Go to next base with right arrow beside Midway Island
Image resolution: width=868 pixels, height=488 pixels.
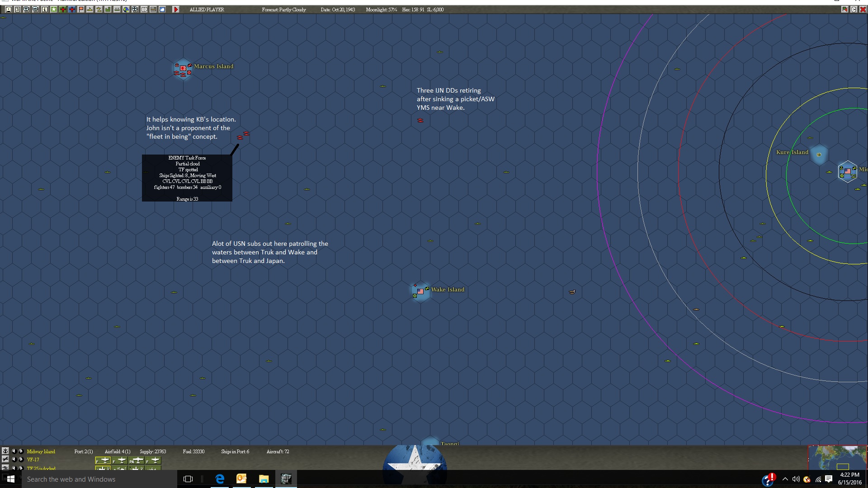(21, 451)
